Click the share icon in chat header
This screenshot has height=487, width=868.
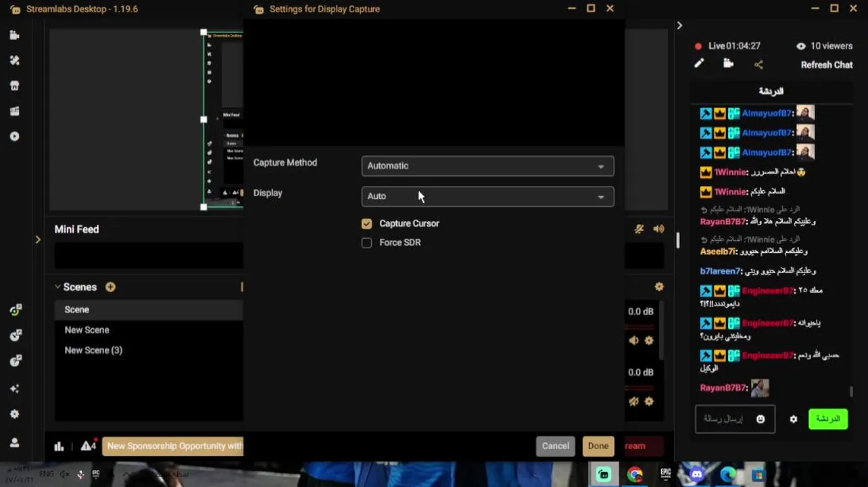pos(758,65)
